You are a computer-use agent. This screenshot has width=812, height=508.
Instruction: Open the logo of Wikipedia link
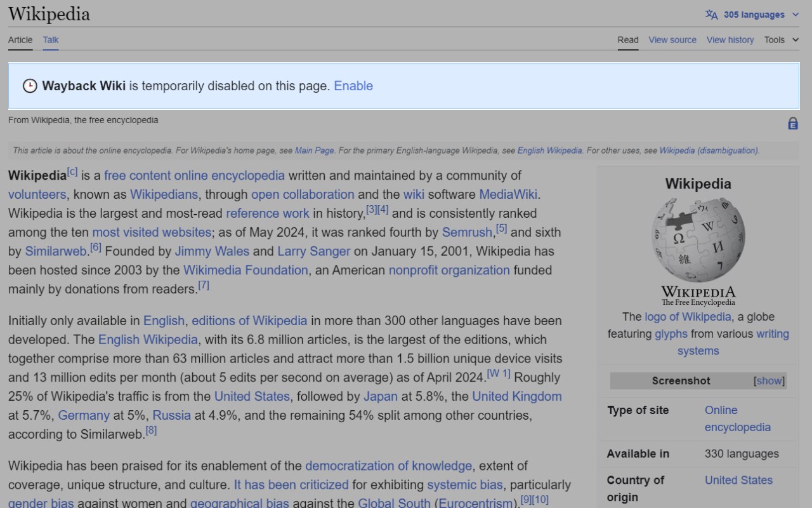point(688,317)
